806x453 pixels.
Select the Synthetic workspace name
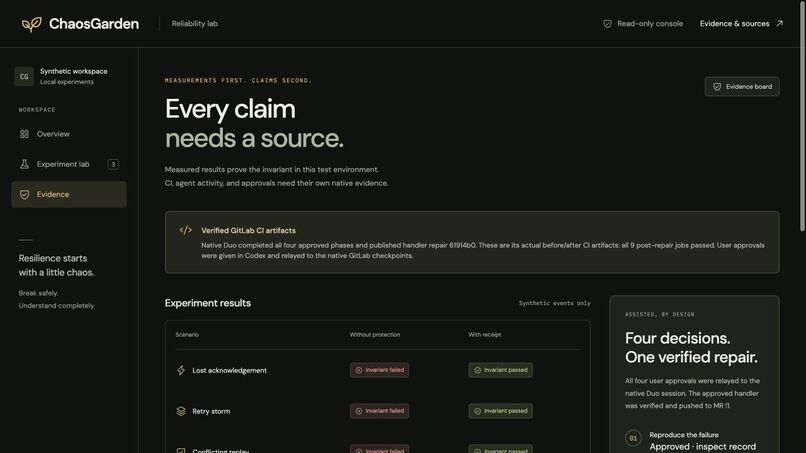coord(74,71)
